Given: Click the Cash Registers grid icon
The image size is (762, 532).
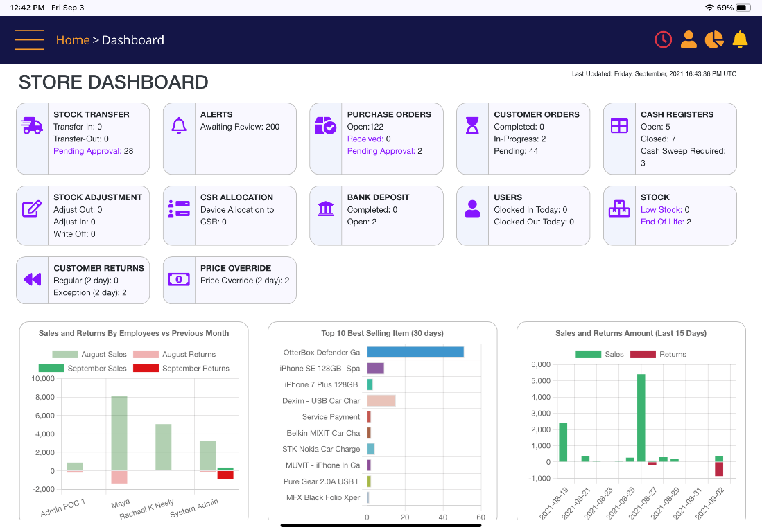Looking at the screenshot, I should click(x=619, y=125).
